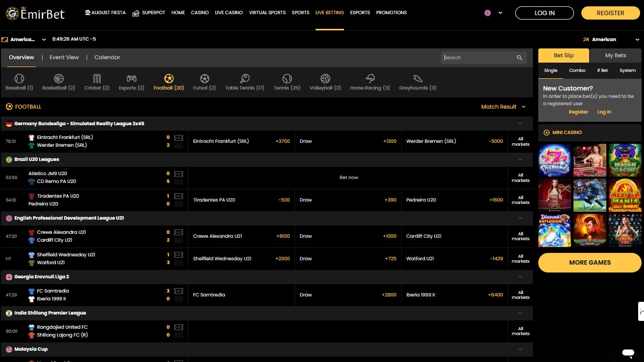Viewport: 644px width, 362px height.
Task: Focus the Search input field
Action: coord(479,58)
